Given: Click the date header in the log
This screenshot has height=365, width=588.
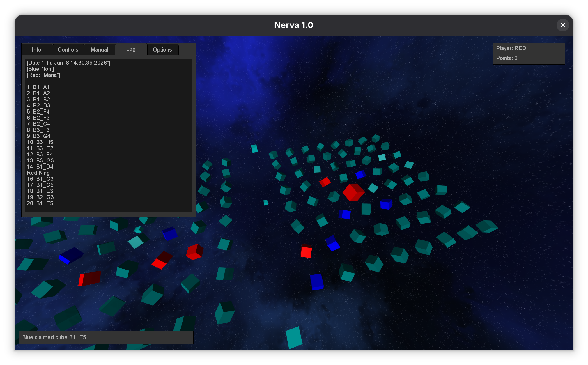Looking at the screenshot, I should (68, 63).
